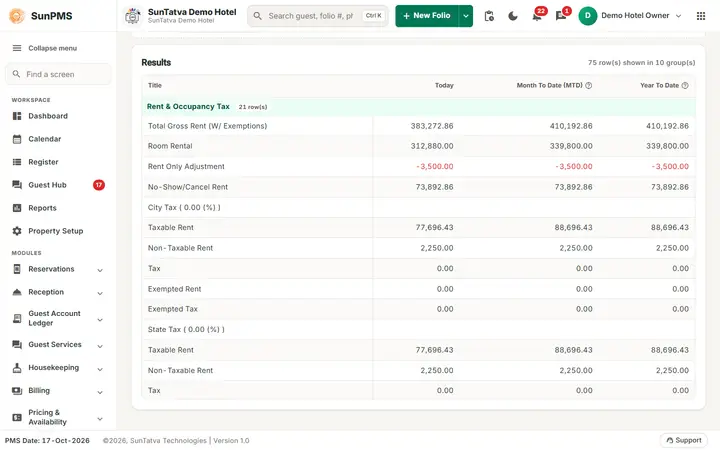
Task: Click the Housekeeping icon
Action: (x=17, y=367)
